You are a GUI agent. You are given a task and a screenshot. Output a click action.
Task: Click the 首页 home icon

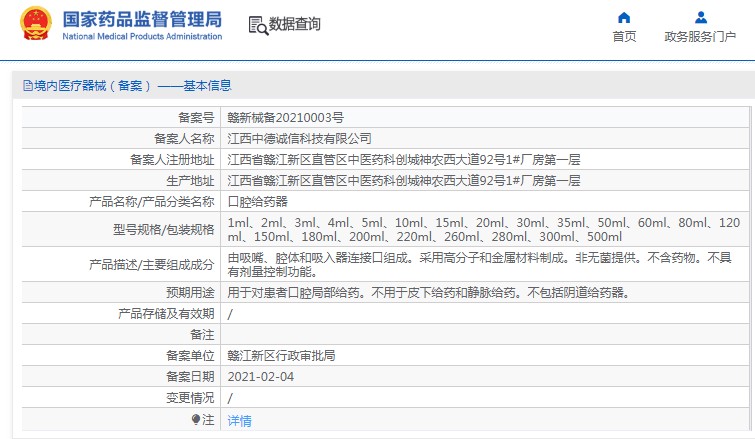(624, 18)
